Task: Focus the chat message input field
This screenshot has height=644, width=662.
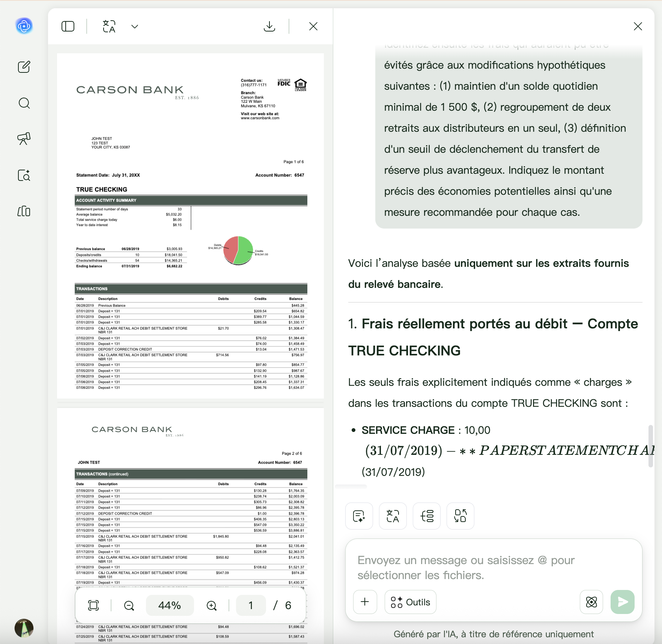Action: click(494, 567)
